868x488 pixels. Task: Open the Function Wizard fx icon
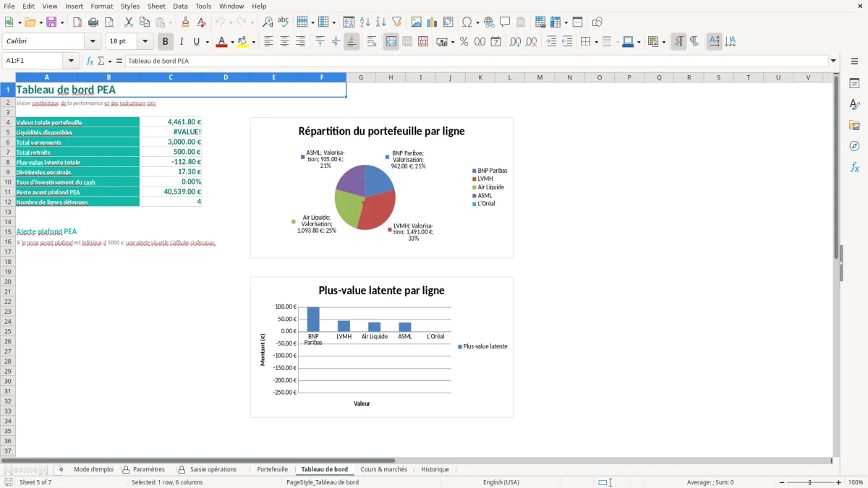point(90,61)
